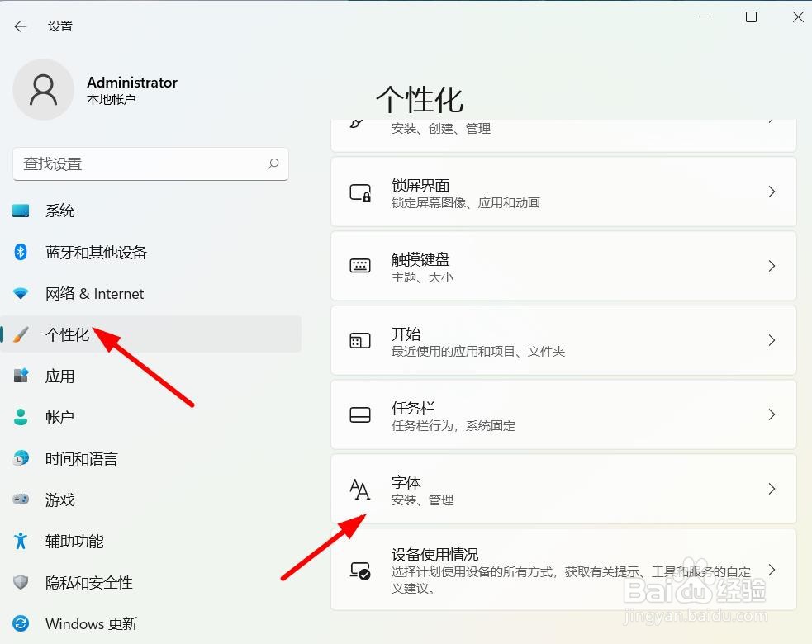Click the Wi-Fi network icon
This screenshot has height=644, width=812.
[21, 294]
